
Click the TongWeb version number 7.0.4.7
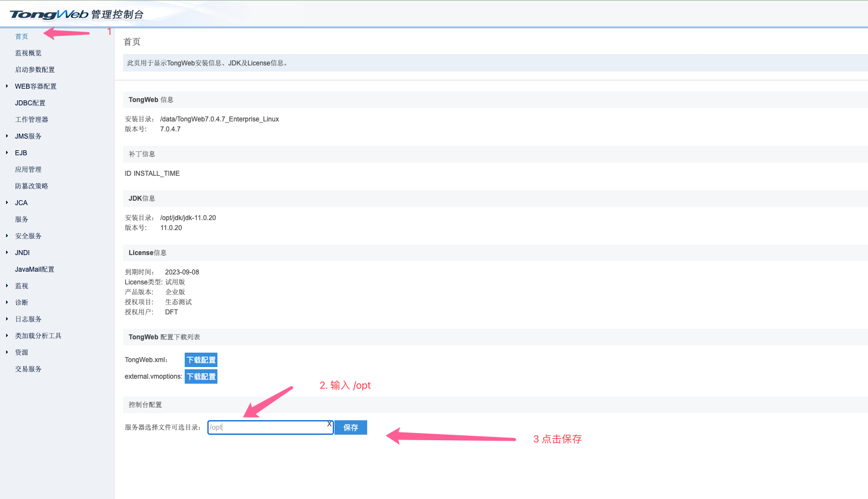click(170, 129)
